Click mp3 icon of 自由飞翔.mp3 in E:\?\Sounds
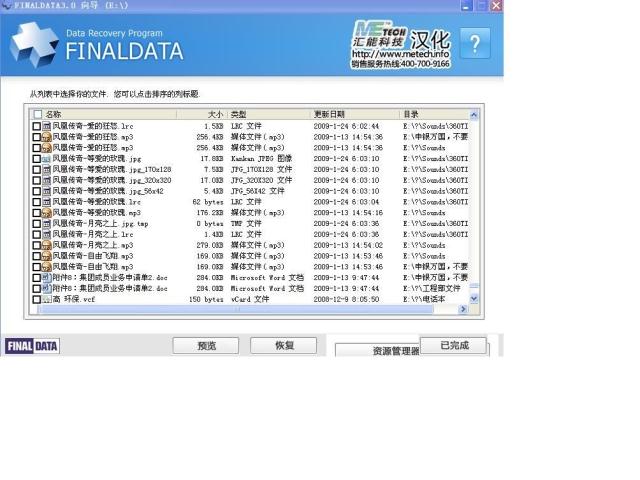This screenshot has width=640, height=480. pos(47,256)
